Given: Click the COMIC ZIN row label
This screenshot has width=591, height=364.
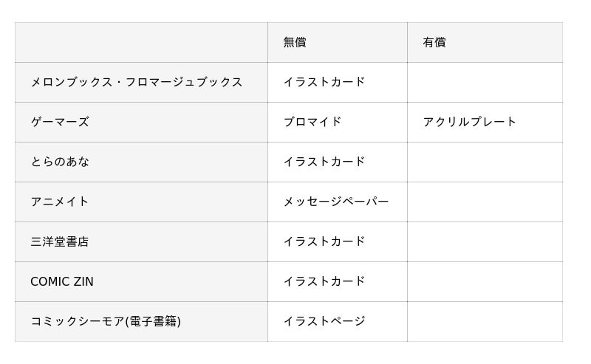Looking at the screenshot, I should point(62,281).
